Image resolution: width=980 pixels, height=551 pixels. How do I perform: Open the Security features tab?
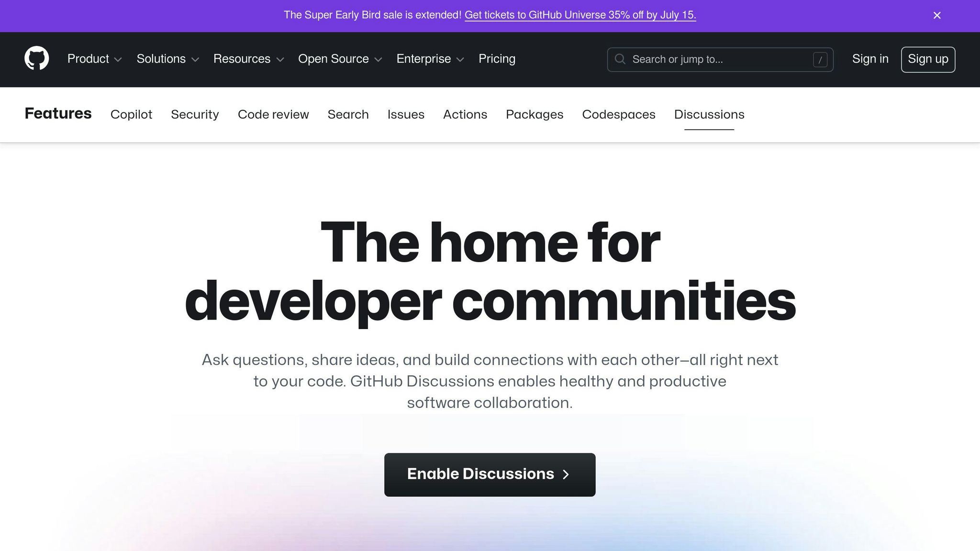click(x=195, y=114)
